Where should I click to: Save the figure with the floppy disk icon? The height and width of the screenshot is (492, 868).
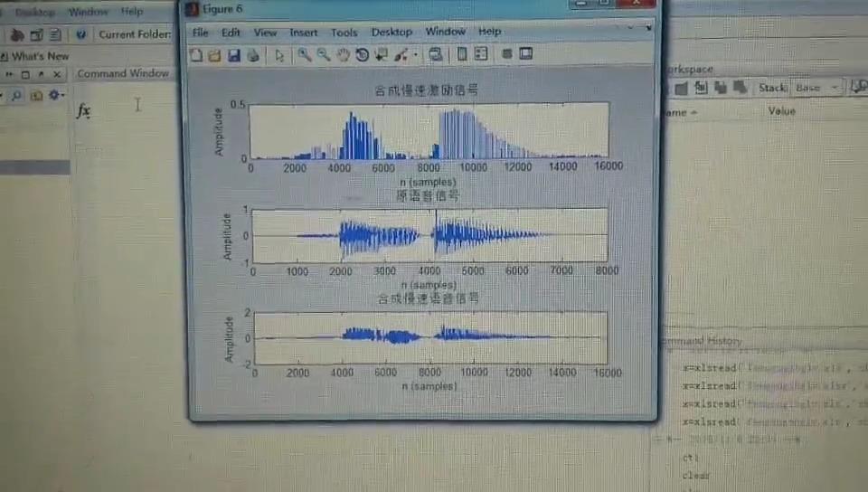(x=234, y=55)
